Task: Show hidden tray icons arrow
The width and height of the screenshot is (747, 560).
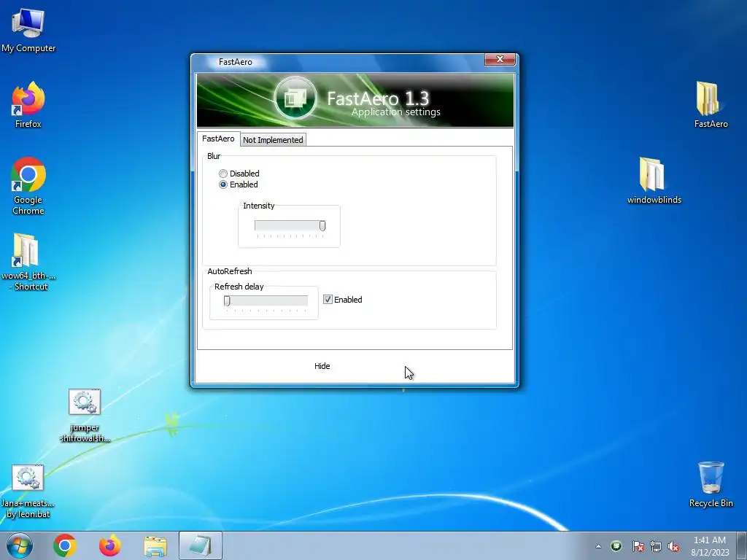Action: 598,546
